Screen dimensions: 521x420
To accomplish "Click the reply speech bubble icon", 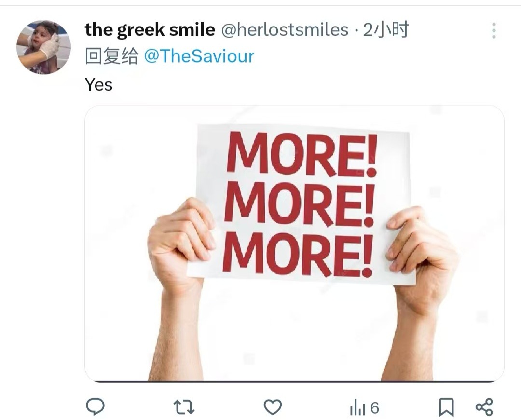I will point(96,406).
